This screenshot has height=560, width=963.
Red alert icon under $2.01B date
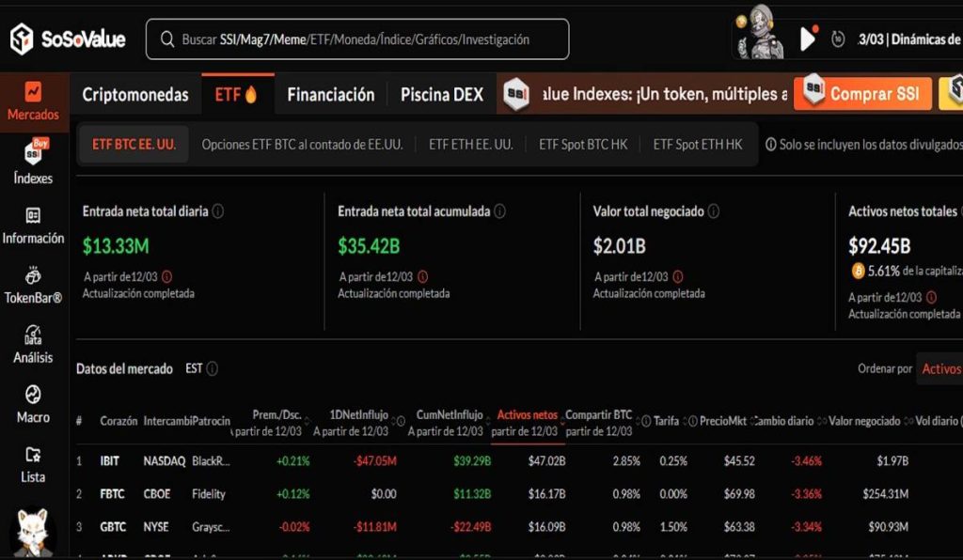[x=677, y=276]
